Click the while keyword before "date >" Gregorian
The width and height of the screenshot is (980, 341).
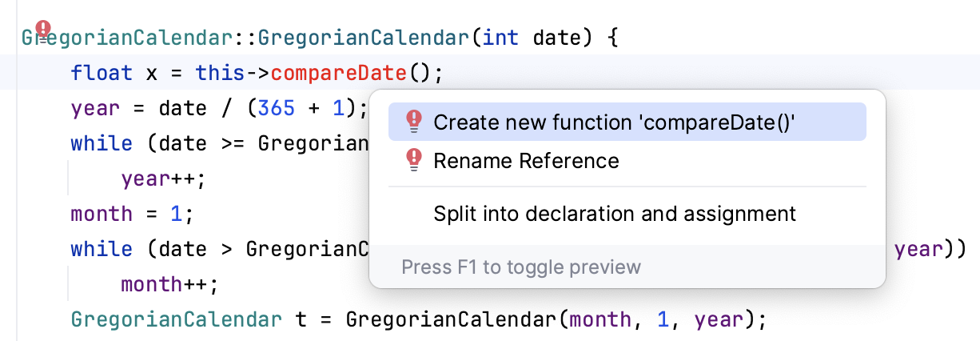point(102,249)
